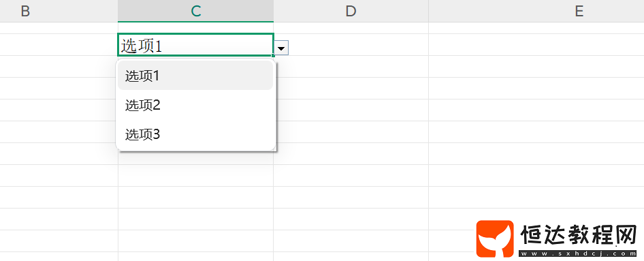Screen dimensions: 644x261
Task: Pick 选项3 from the dropdown list
Action: [195, 134]
